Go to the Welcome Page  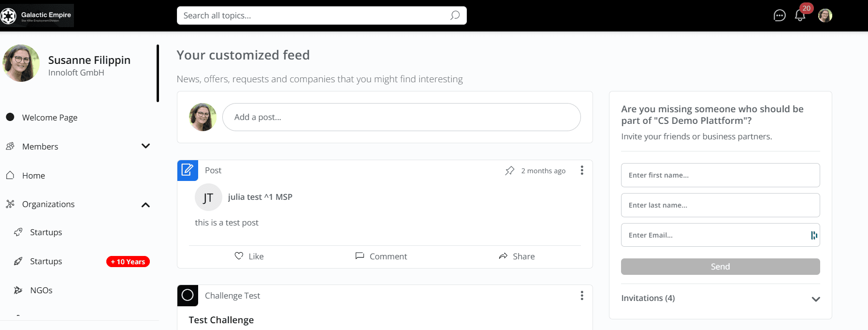click(x=49, y=118)
